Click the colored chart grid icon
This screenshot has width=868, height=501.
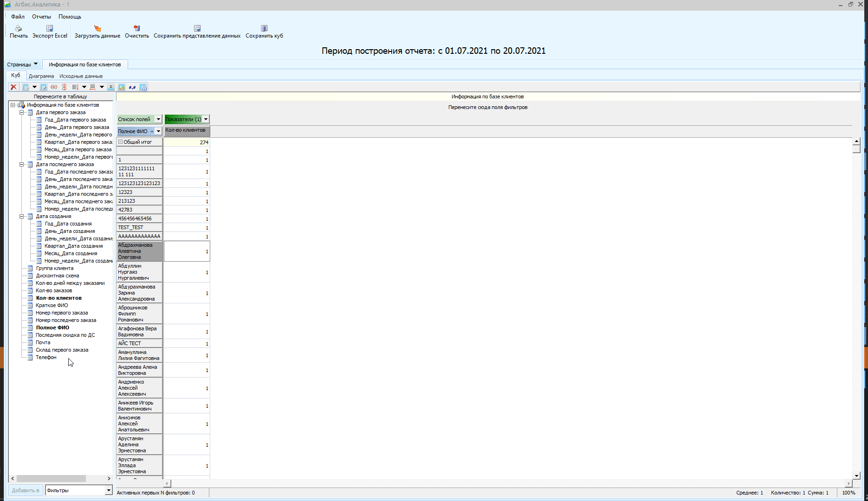point(122,87)
